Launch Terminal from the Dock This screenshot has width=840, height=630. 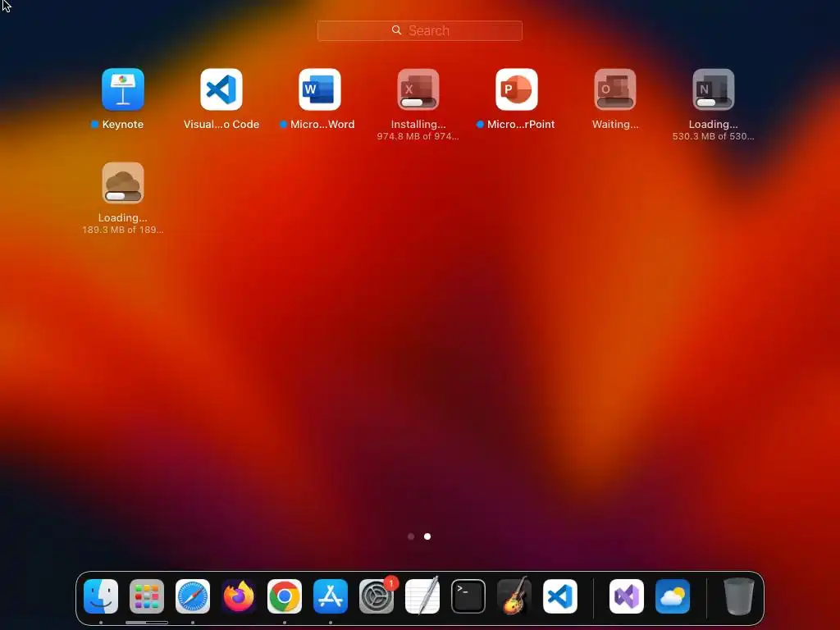468,596
